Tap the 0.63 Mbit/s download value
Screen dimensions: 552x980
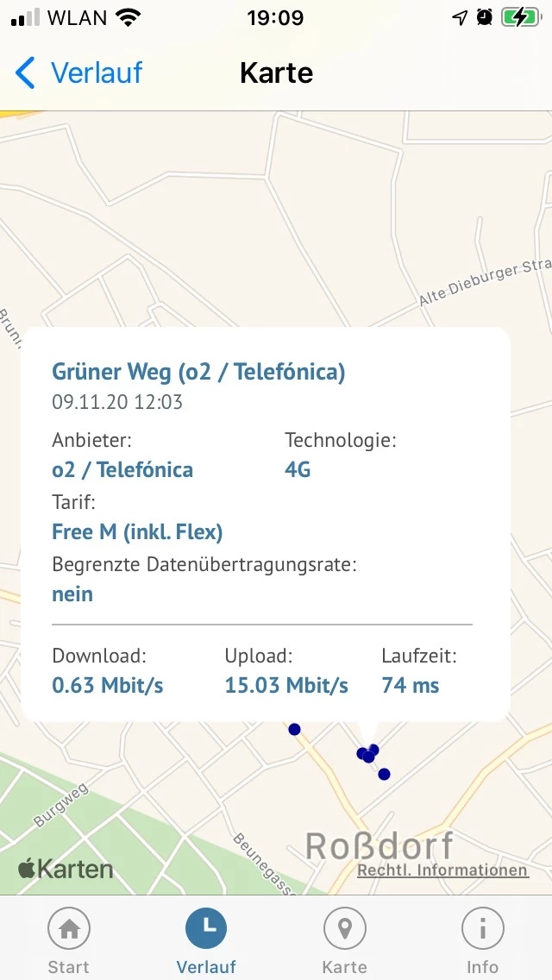pyautogui.click(x=108, y=686)
